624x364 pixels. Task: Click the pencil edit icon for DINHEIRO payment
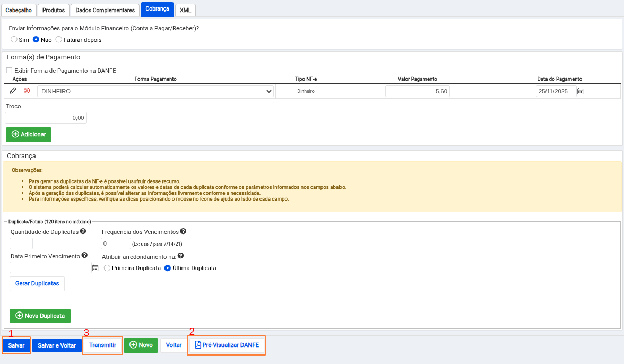13,91
